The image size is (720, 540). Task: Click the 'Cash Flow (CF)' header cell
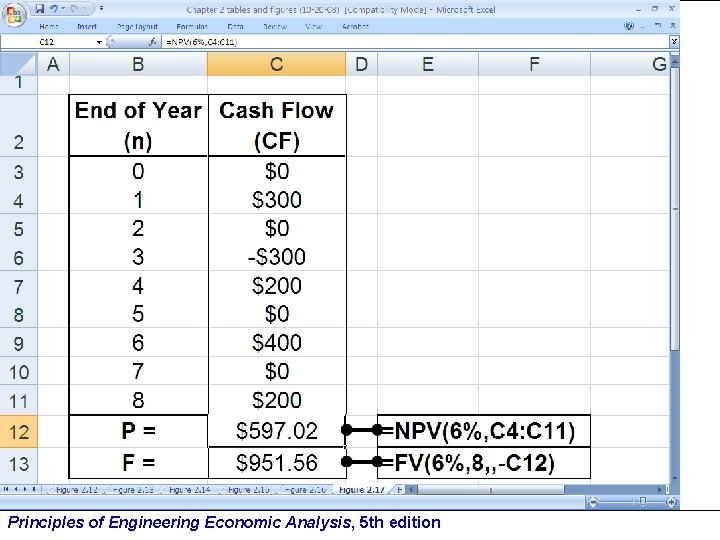276,125
